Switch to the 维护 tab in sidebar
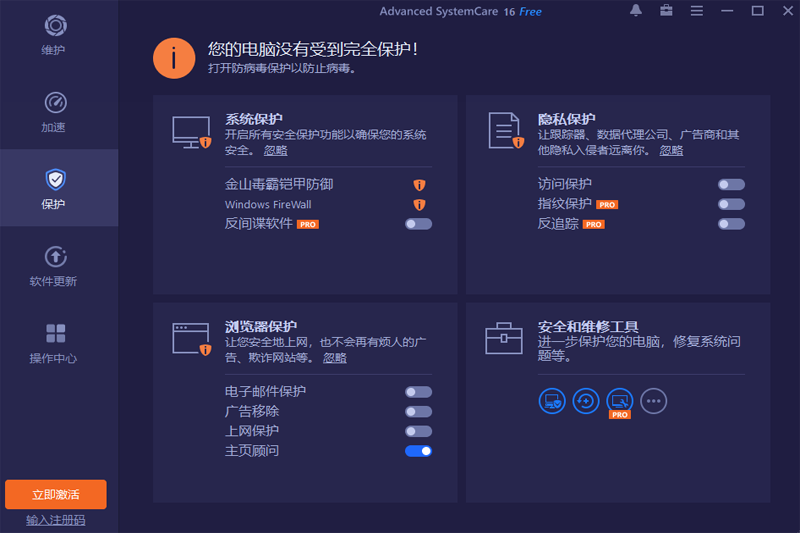800x533 pixels. (x=54, y=35)
